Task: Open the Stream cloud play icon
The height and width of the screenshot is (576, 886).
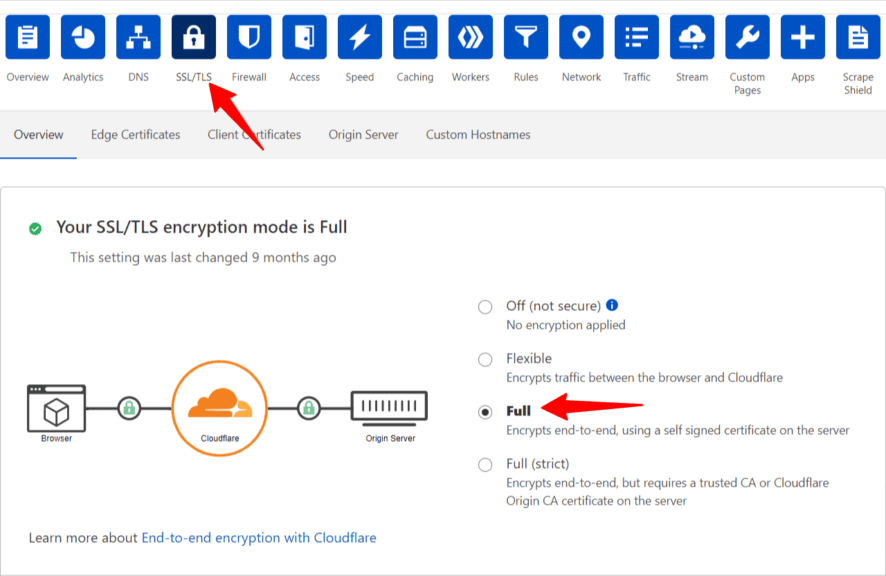Action: click(x=692, y=37)
